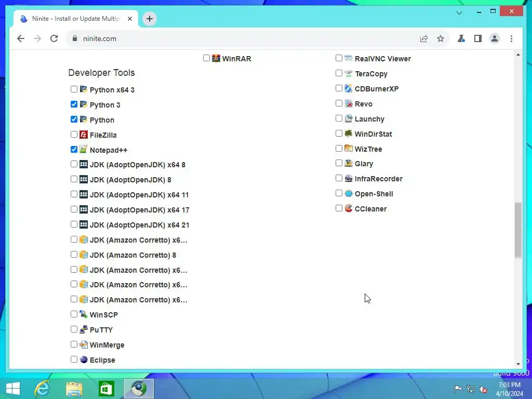
Task: Open the Chrome Labs flask icon
Action: pyautogui.click(x=461, y=38)
